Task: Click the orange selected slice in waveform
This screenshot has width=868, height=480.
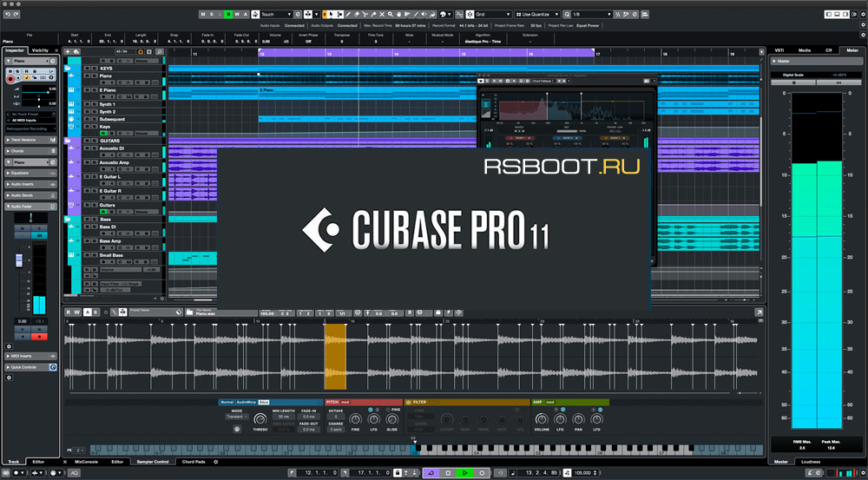Action: 335,356
